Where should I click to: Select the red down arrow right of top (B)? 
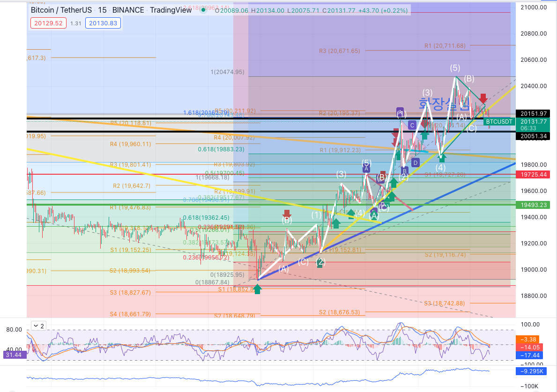483,98
